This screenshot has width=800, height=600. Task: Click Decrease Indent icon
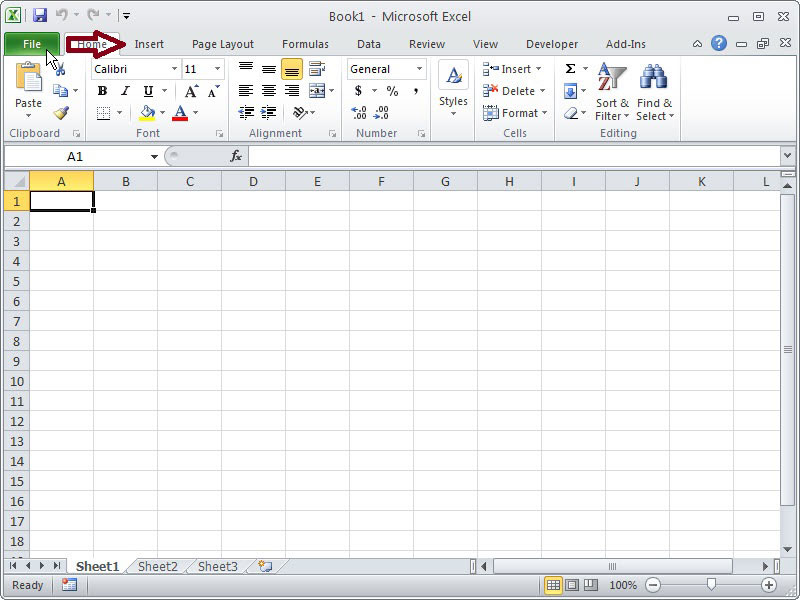[x=246, y=112]
